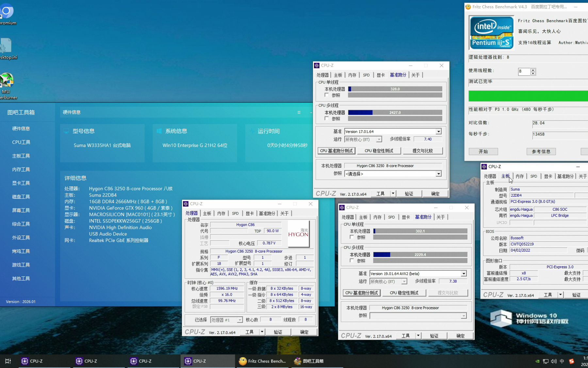
Task: Open the Version 19.01.64 AVX2 (beta) dropdown
Action: click(x=464, y=274)
